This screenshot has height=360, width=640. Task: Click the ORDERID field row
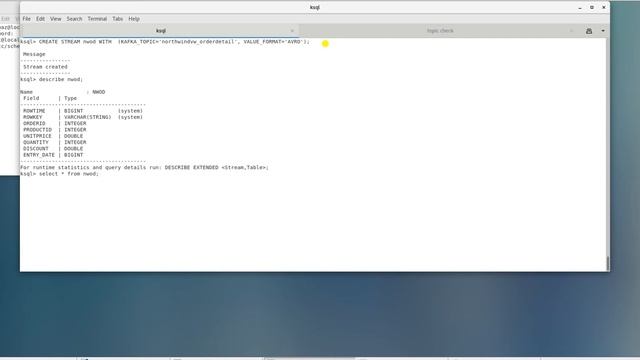(55, 123)
